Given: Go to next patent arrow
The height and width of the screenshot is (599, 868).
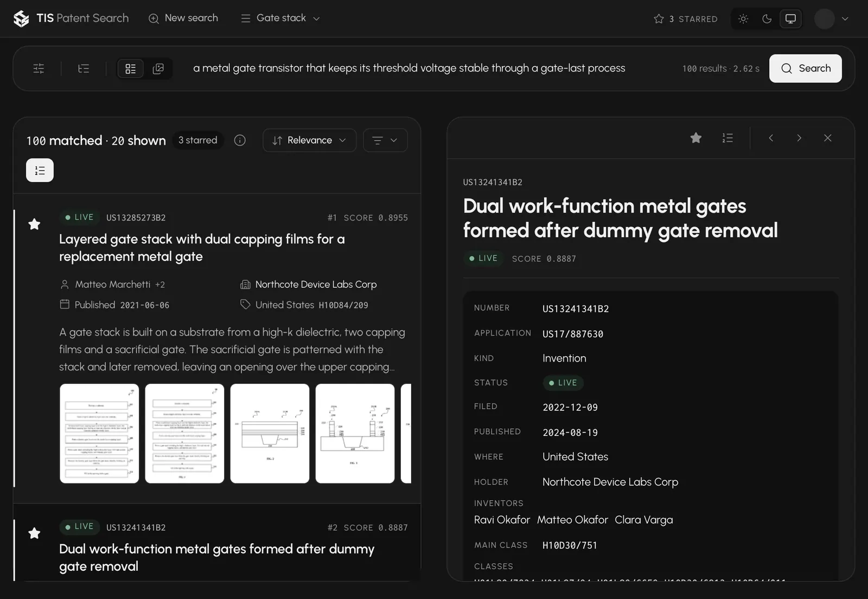Looking at the screenshot, I should point(799,138).
